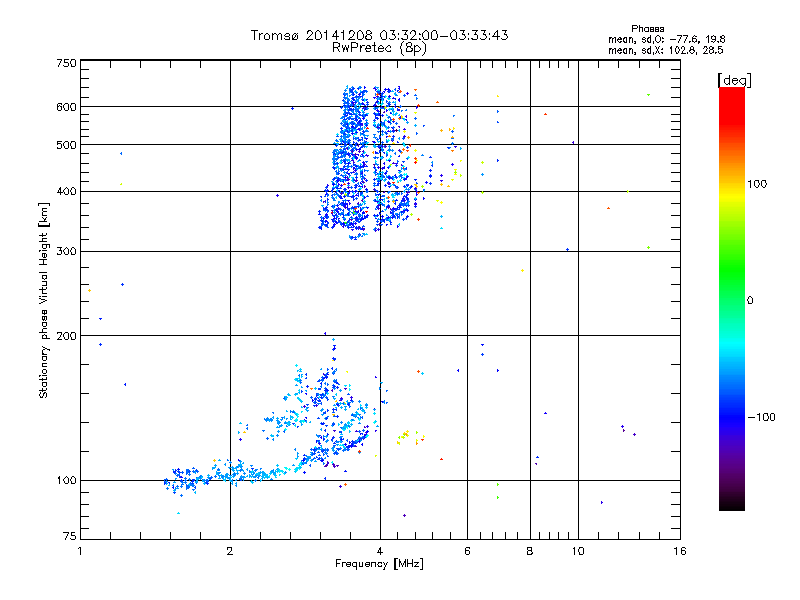800x600 pixels.
Task: Click the '200' y-axis tick label
Action: click(x=66, y=336)
